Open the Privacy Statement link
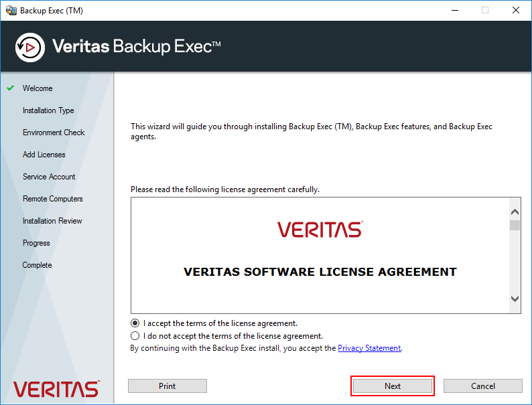This screenshot has height=405, width=532. pyautogui.click(x=369, y=348)
